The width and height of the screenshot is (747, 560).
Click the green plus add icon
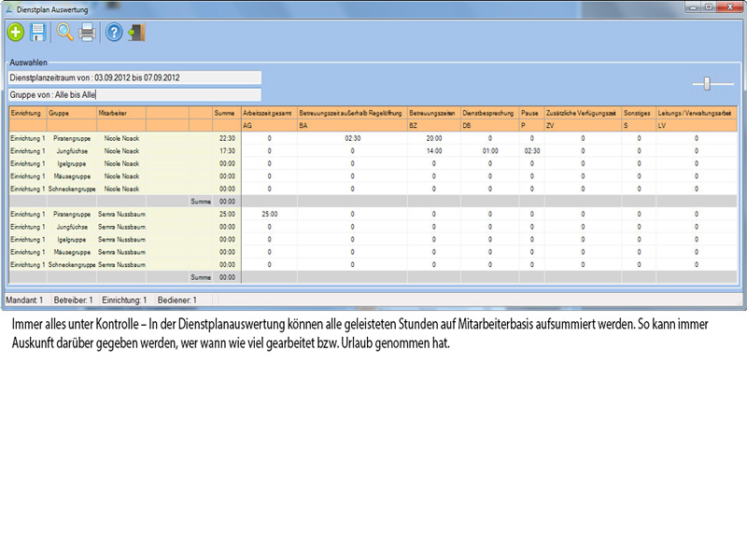pyautogui.click(x=16, y=33)
